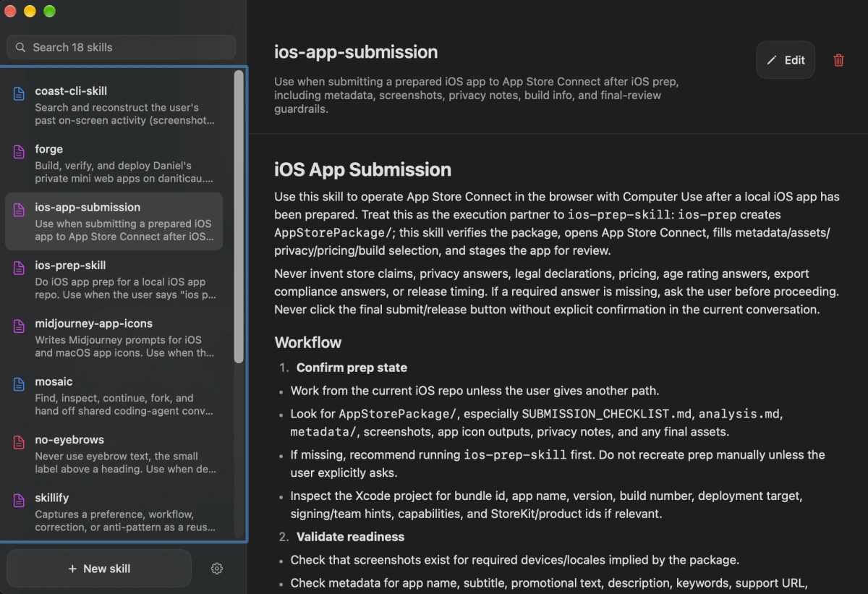Click the SUBMISSION_CHECKLIST.md code text
868x594 pixels.
point(606,414)
